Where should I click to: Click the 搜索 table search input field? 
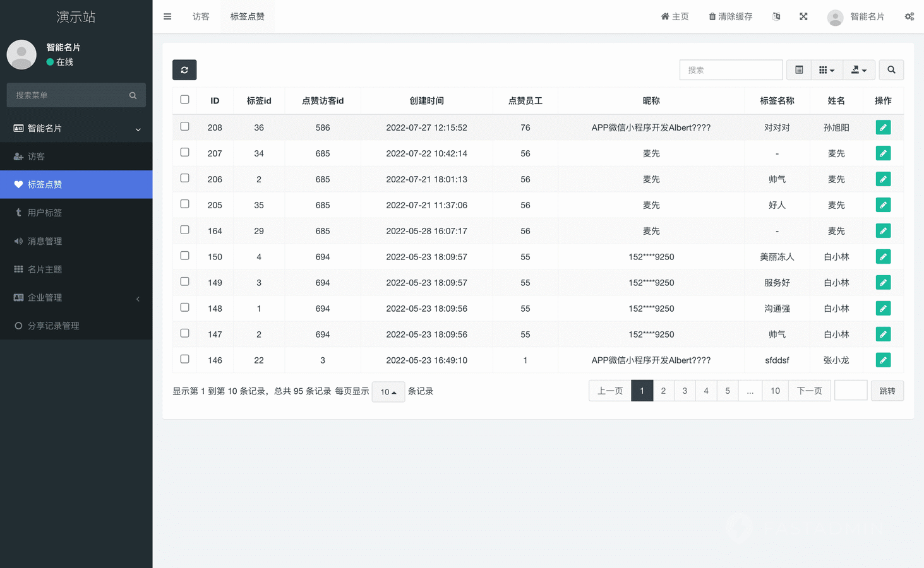731,70
